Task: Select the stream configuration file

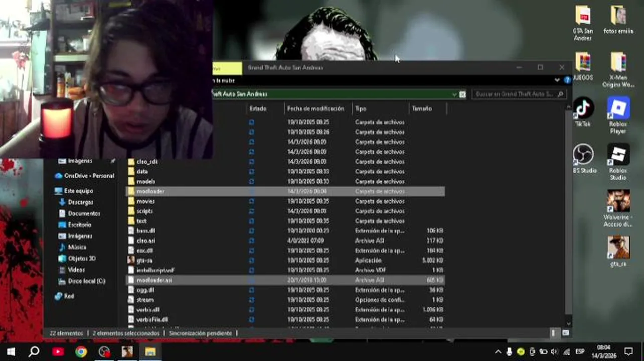Action: (145, 300)
